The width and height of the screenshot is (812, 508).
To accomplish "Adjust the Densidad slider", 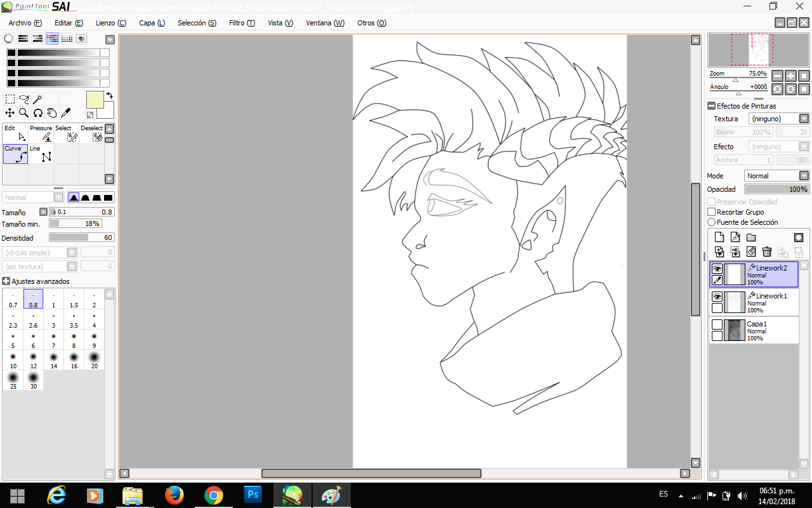I will coord(81,237).
